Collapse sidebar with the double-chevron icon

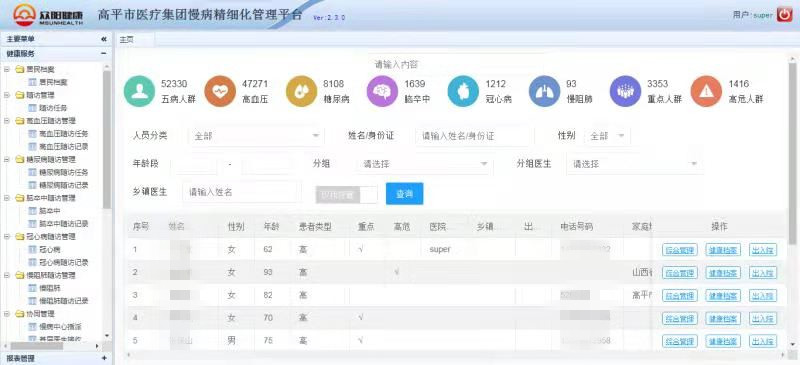tap(104, 39)
